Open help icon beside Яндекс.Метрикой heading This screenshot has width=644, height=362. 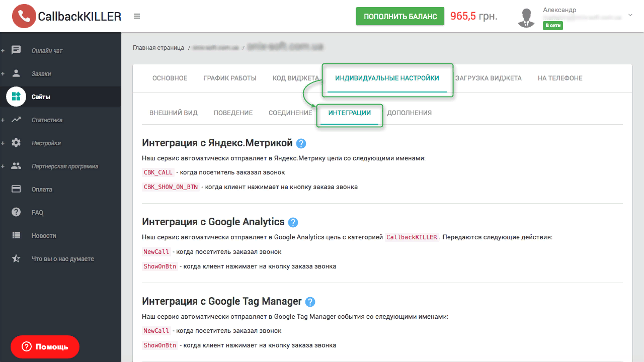[x=301, y=143]
